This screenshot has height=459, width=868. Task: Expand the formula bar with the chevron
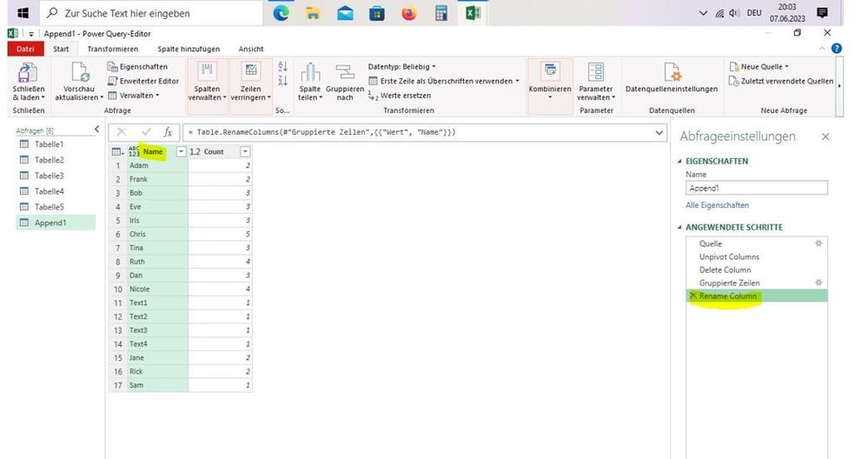point(659,132)
